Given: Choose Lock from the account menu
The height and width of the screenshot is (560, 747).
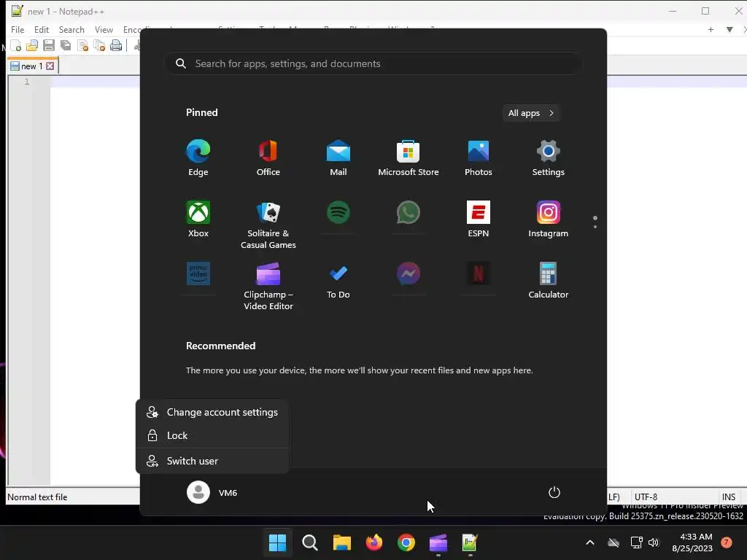Looking at the screenshot, I should 212,436.
